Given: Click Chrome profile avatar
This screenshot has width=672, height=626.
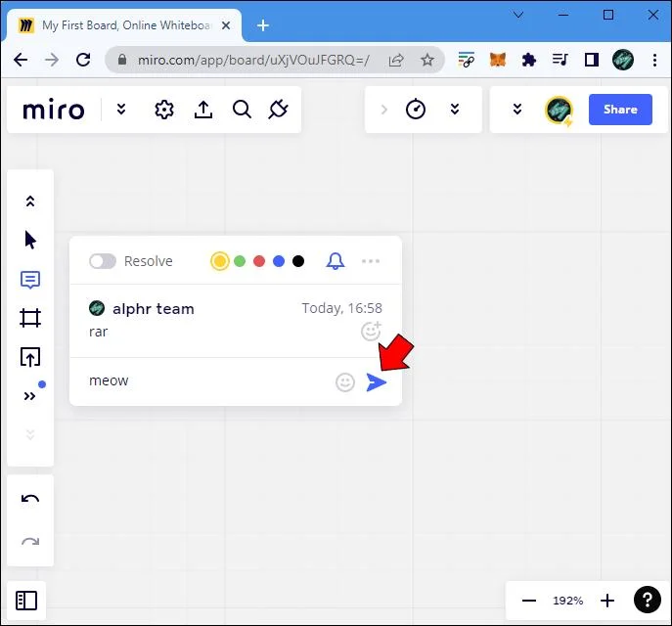Looking at the screenshot, I should (x=623, y=60).
